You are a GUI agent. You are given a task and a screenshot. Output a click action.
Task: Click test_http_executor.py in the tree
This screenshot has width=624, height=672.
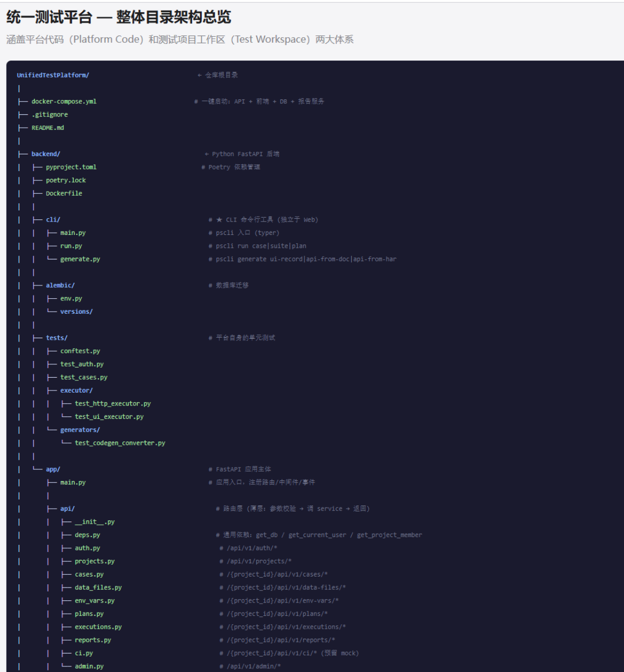point(113,404)
